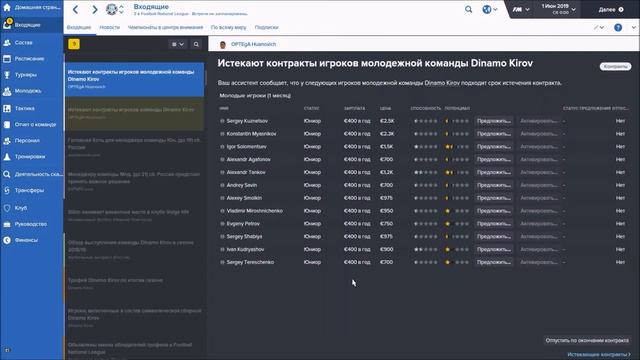Open the Dinamo Kirov link in message body

tap(442, 83)
